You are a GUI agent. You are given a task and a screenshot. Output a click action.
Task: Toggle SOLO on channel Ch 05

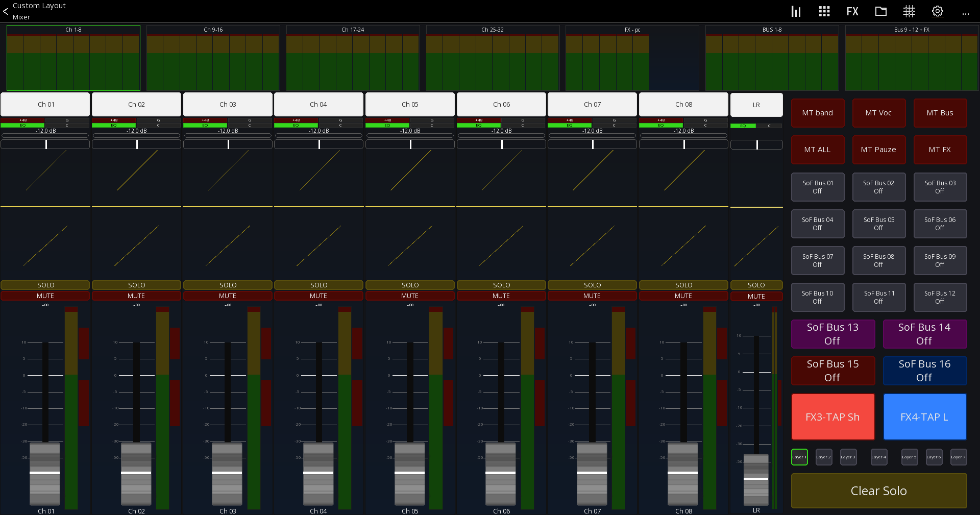410,285
